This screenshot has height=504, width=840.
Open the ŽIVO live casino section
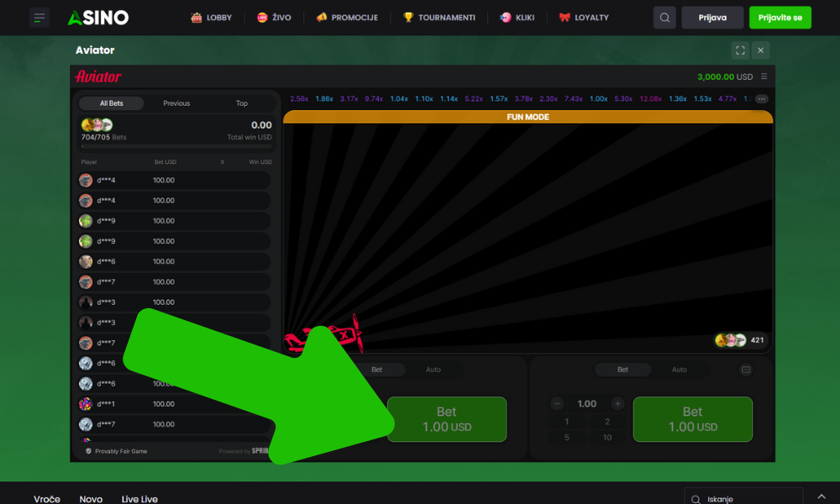click(274, 18)
